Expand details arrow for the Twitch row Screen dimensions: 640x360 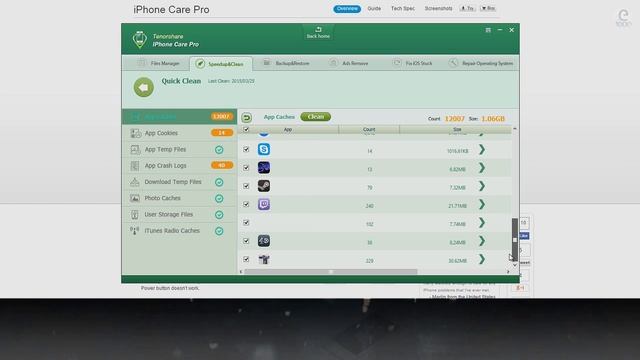coord(482,204)
